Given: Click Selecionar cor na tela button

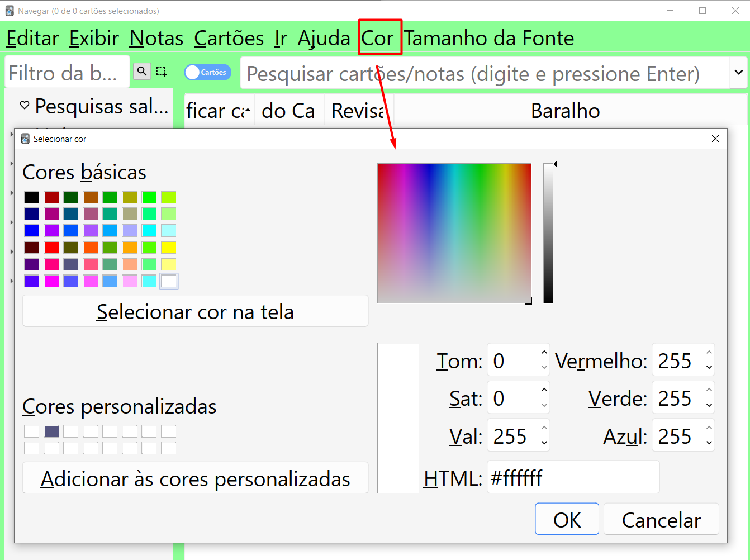Looking at the screenshot, I should 195,311.
